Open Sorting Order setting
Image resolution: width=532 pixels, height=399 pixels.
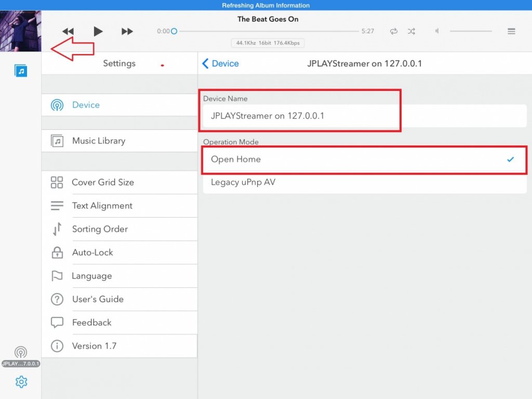click(x=119, y=229)
